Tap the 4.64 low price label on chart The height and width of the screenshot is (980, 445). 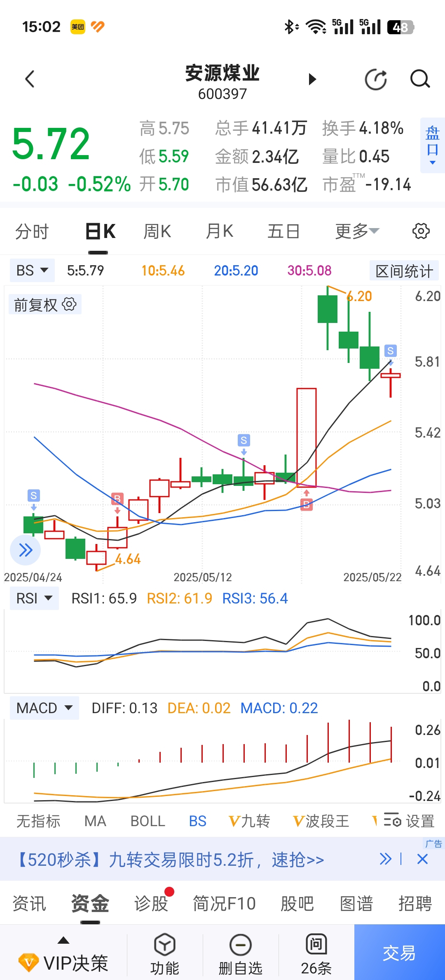[128, 559]
